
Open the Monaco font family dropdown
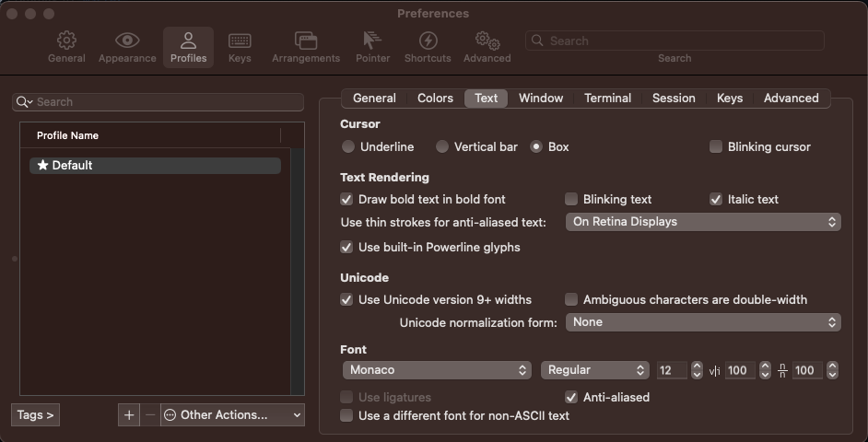click(x=437, y=370)
